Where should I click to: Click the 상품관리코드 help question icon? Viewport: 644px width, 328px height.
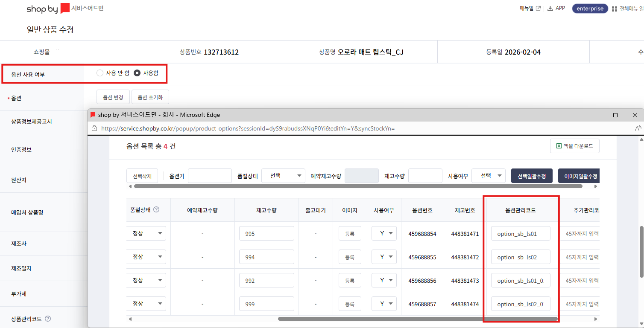(48, 319)
